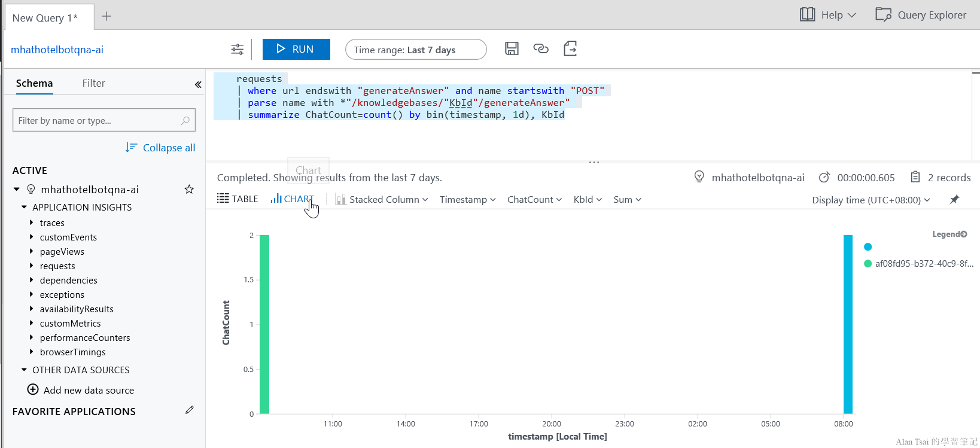Click the lightbulb icon next to results resource name
Image resolution: width=980 pixels, height=448 pixels.
699,177
